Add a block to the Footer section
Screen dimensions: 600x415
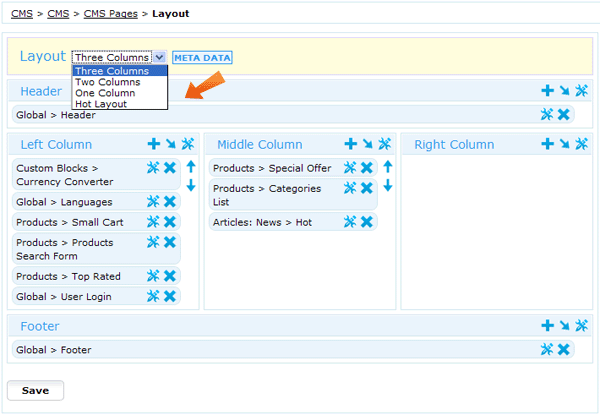(548, 325)
